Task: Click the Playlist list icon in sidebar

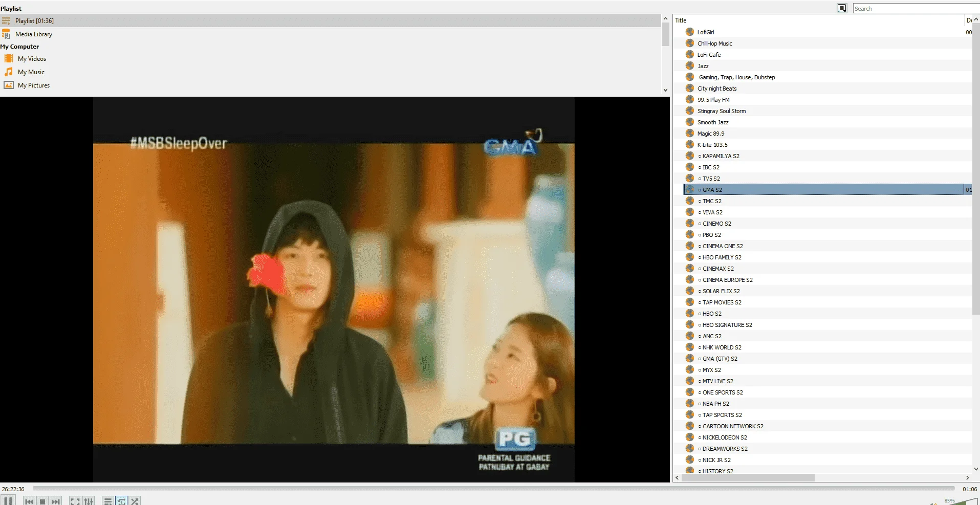Action: [6, 20]
